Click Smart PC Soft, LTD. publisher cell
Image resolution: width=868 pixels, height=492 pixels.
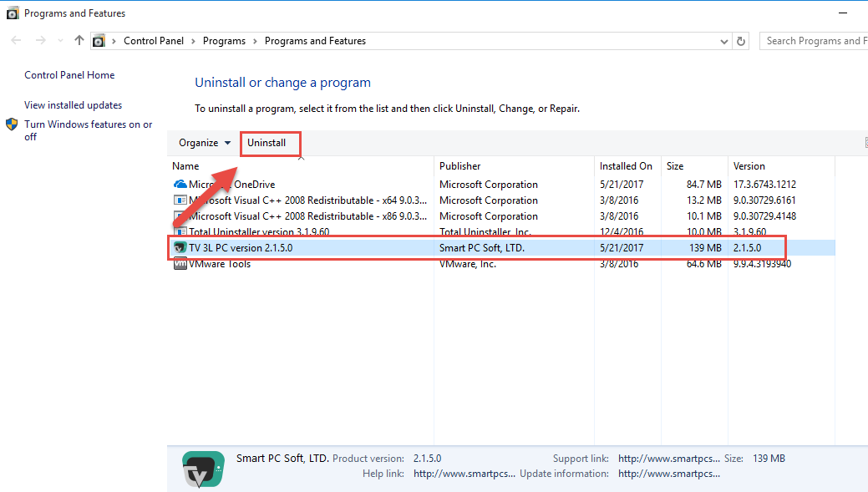click(x=481, y=248)
